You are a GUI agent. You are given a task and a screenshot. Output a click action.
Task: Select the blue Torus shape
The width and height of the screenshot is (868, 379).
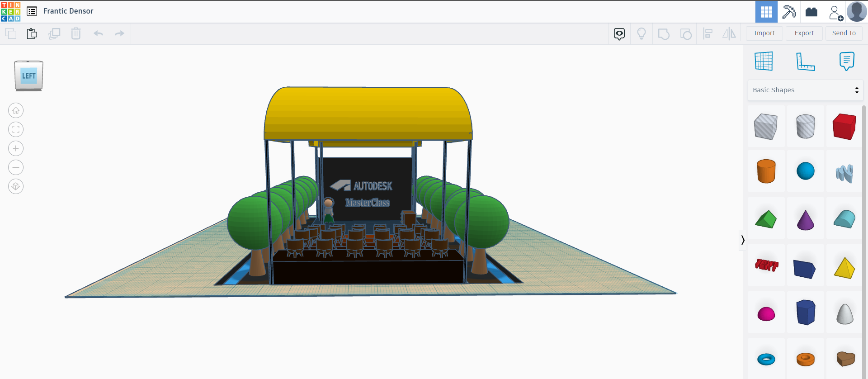point(766,360)
